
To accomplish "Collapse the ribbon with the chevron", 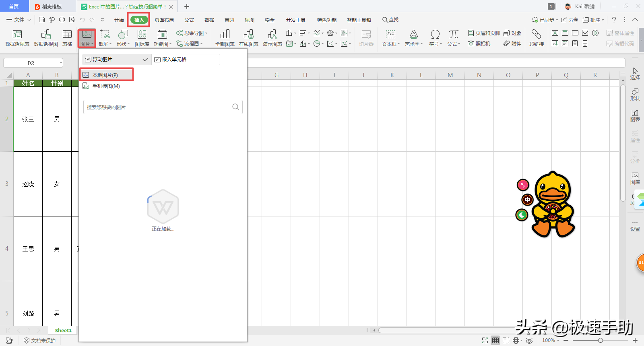I will [635, 19].
